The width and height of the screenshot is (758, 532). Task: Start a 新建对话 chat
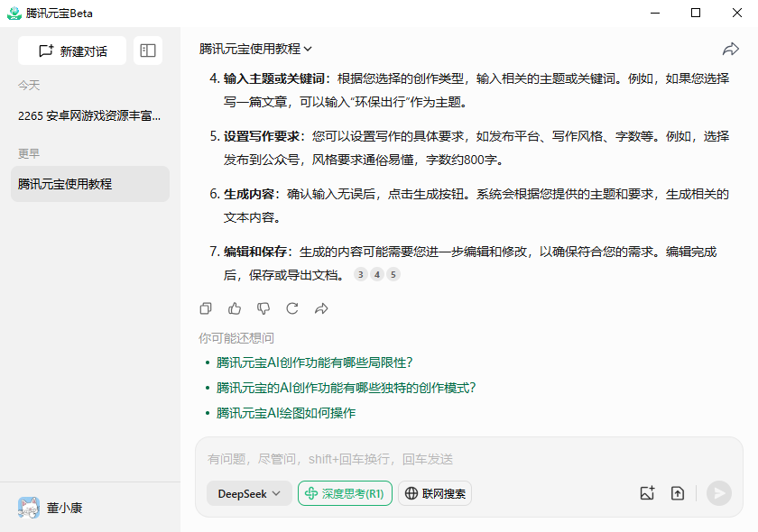(72, 50)
